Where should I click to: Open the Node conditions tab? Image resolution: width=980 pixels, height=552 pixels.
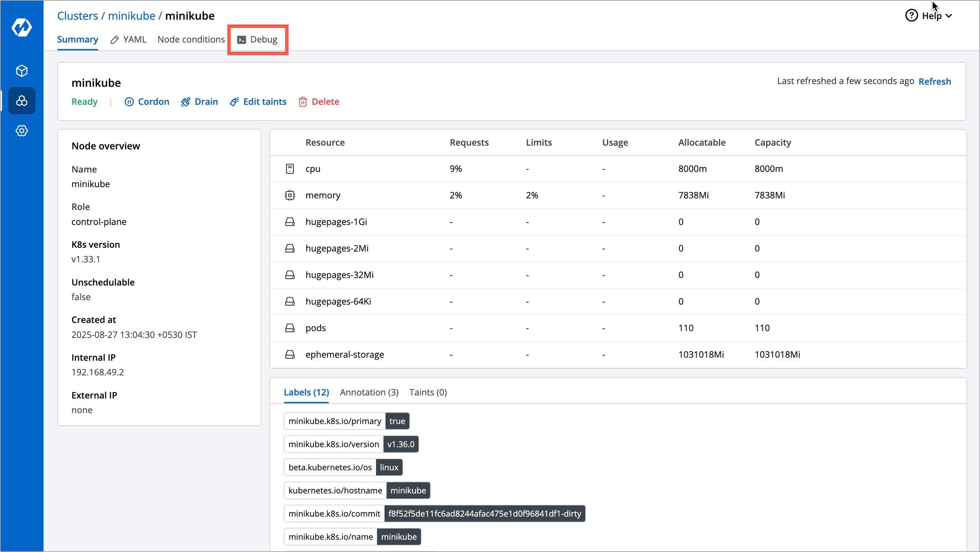pos(191,40)
